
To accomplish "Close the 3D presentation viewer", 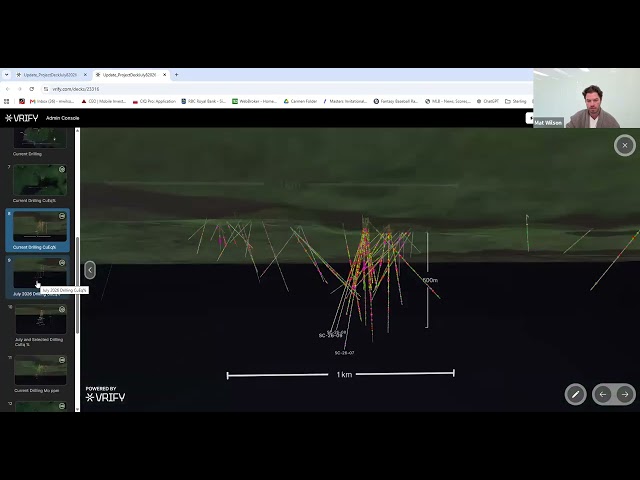I will click(624, 145).
